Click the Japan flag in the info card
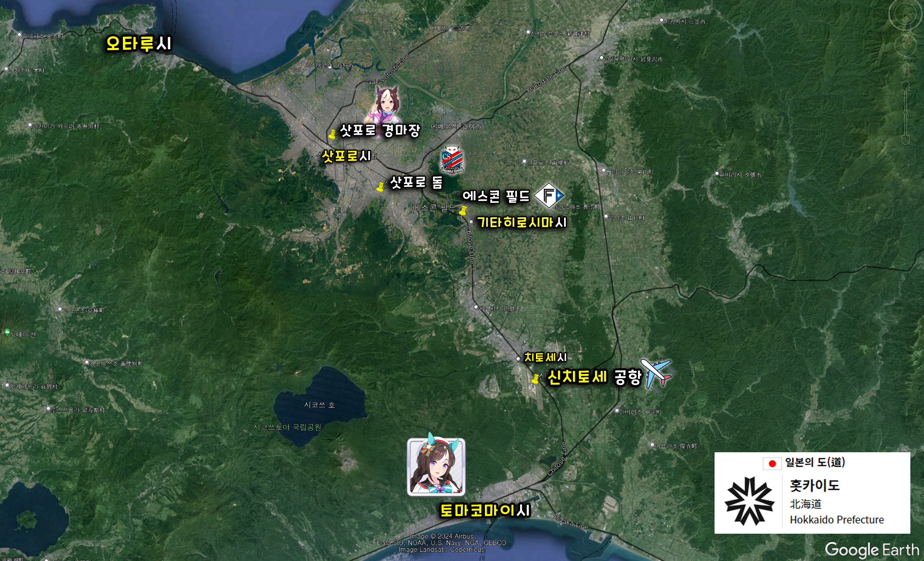The height and width of the screenshot is (561, 924). 772,463
